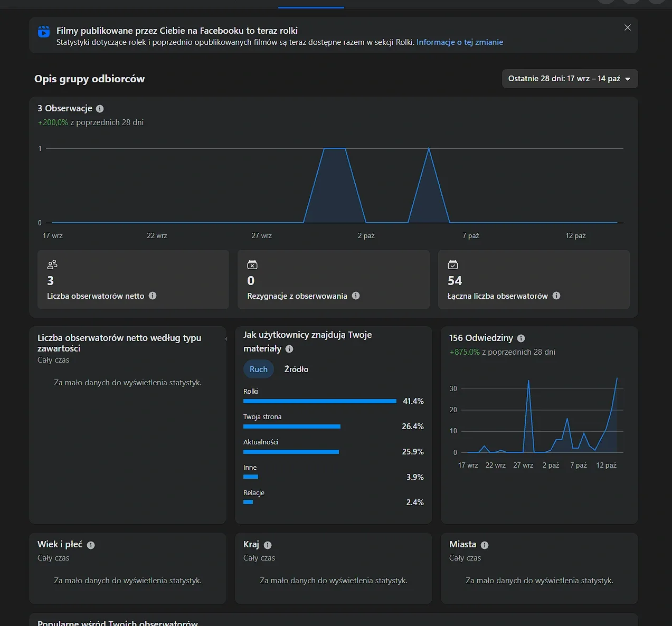
Task: Click info icon next to Wiek i płeć
Action: pyautogui.click(x=91, y=545)
